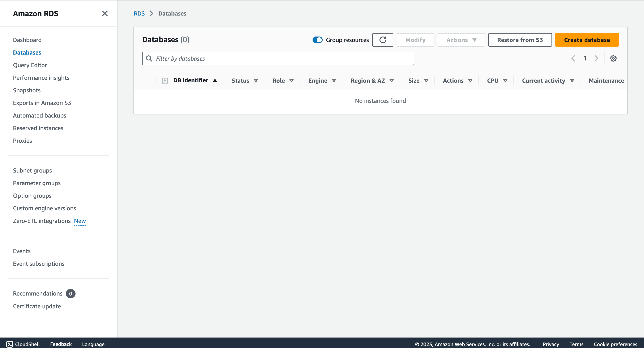Open Automated backups

[x=39, y=116]
